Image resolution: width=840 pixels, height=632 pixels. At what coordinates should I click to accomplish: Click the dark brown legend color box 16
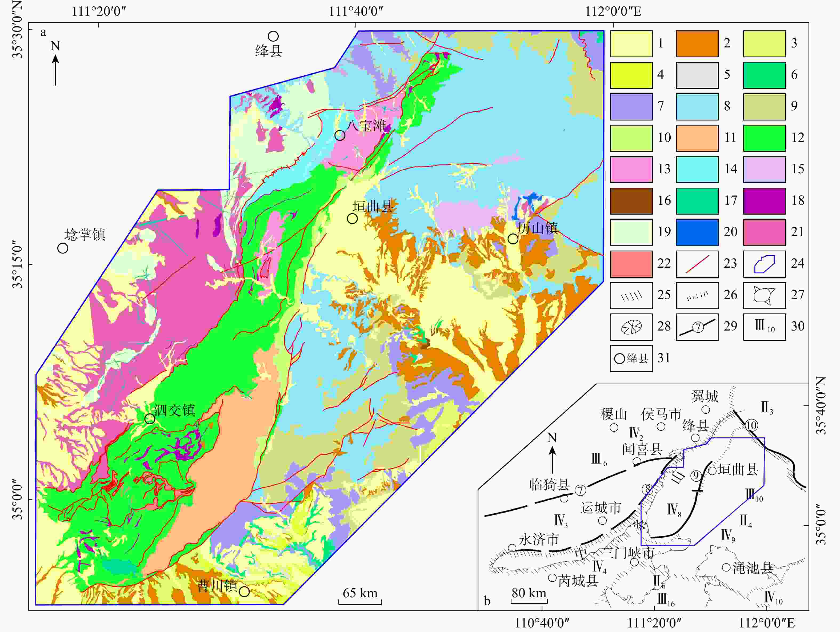(x=631, y=201)
